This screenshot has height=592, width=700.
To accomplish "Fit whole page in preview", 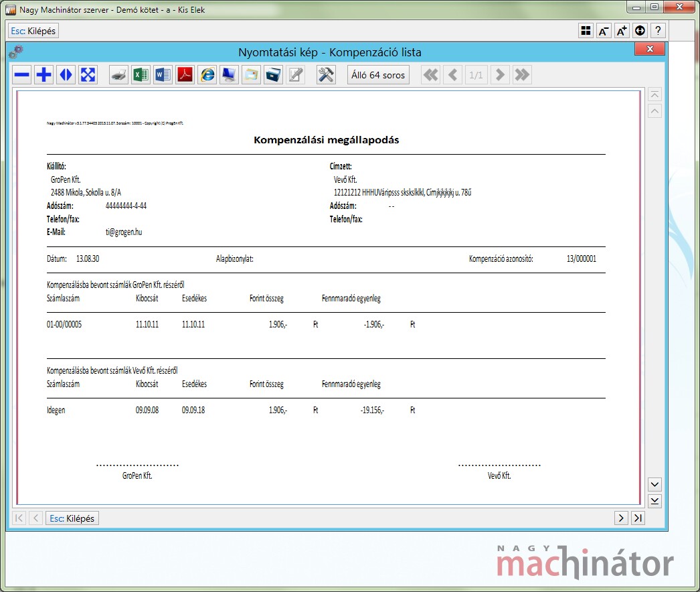I will (88, 75).
